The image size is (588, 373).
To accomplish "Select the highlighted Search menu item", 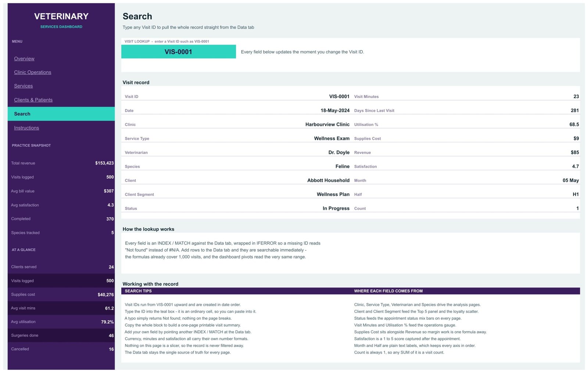I will point(61,114).
